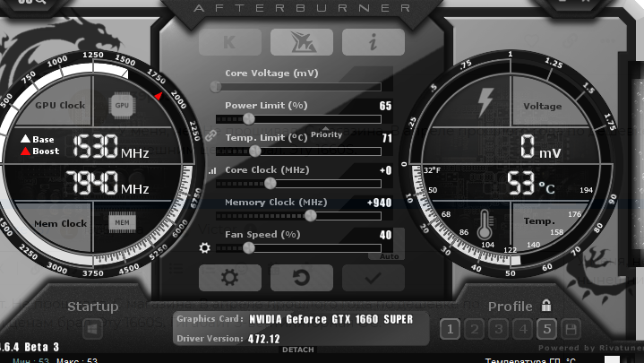Click the DETACH label below the panel
This screenshot has width=644, height=363.
(298, 350)
